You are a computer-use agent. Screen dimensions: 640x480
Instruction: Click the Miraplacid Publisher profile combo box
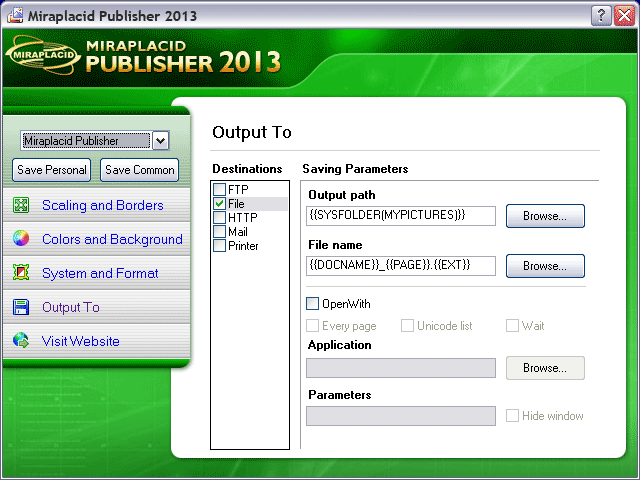pyautogui.click(x=95, y=141)
